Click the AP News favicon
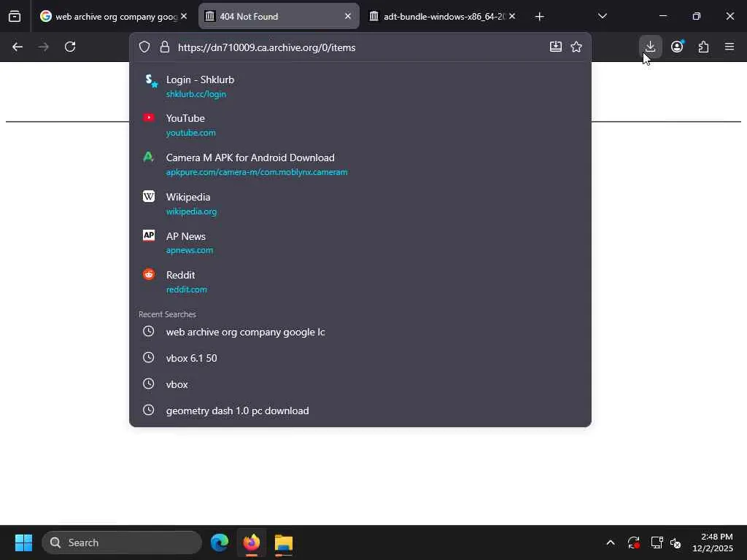Viewport: 747px width, 560px height. coord(149,236)
